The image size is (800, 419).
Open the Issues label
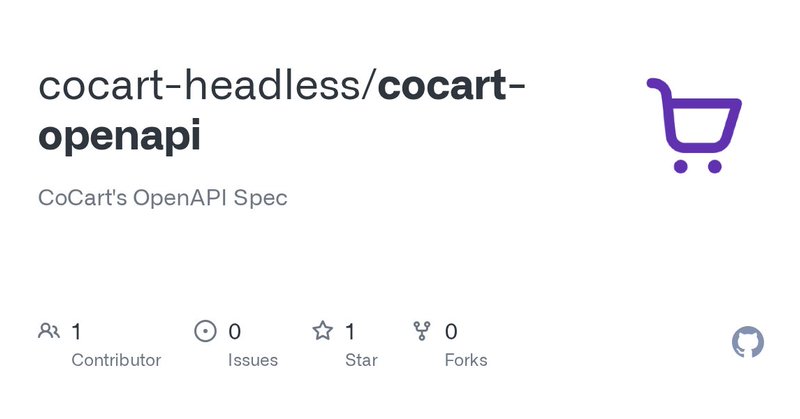(x=253, y=360)
